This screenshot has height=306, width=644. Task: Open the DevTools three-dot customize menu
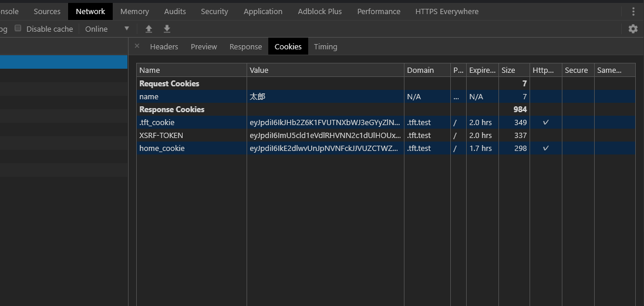click(x=633, y=11)
